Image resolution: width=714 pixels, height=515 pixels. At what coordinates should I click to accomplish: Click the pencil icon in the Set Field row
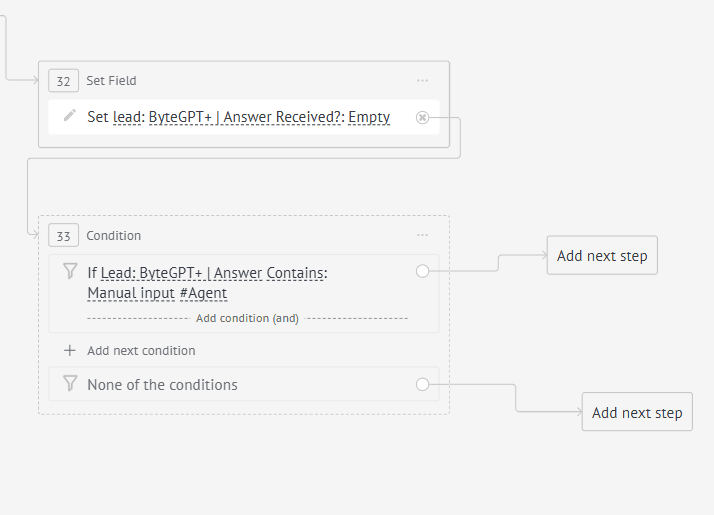70,116
